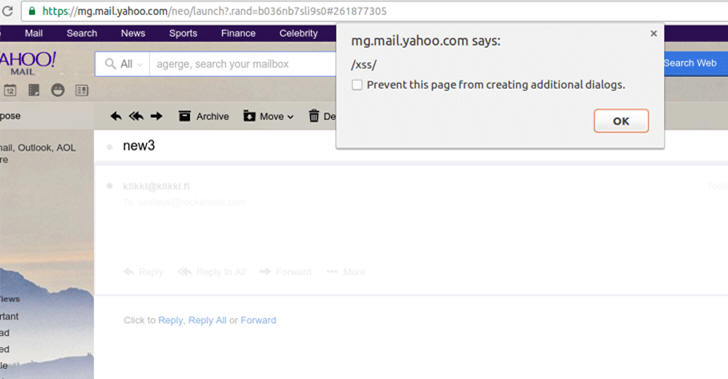Open the News tab in top navigation
This screenshot has width=728, height=379.
pos(133,33)
